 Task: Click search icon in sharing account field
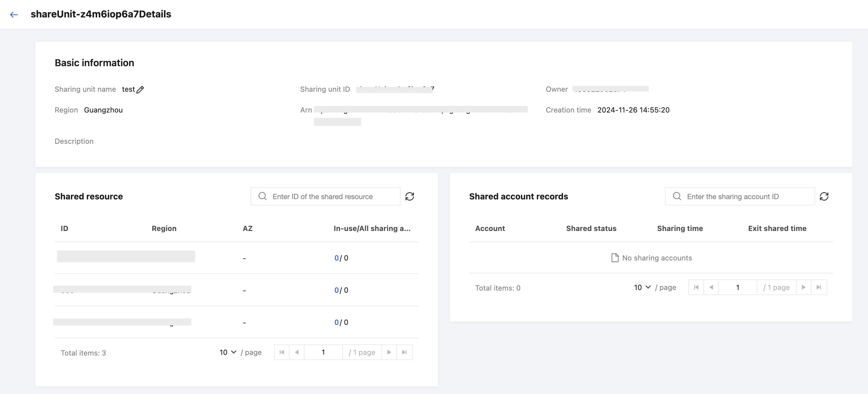677,196
